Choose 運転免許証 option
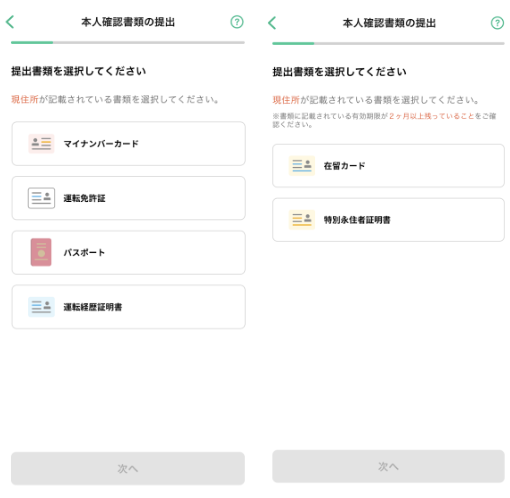Screen dimensions: 510x498 point(129,198)
